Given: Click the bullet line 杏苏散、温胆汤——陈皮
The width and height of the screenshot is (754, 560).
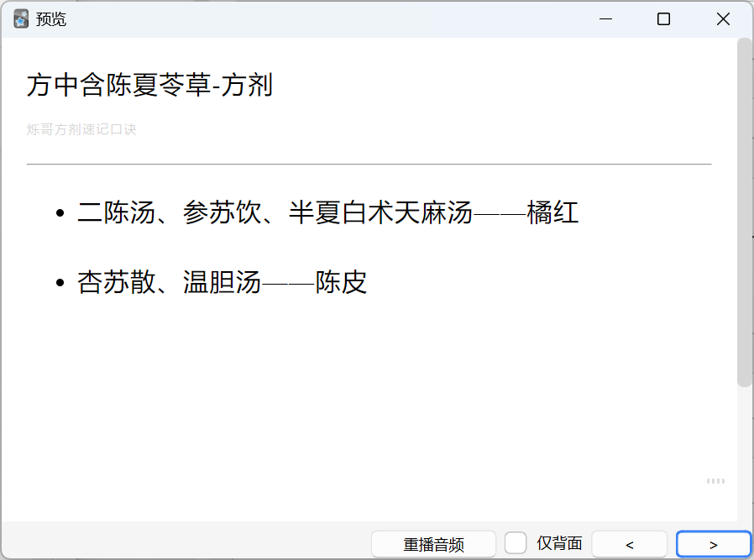Looking at the screenshot, I should [x=223, y=282].
